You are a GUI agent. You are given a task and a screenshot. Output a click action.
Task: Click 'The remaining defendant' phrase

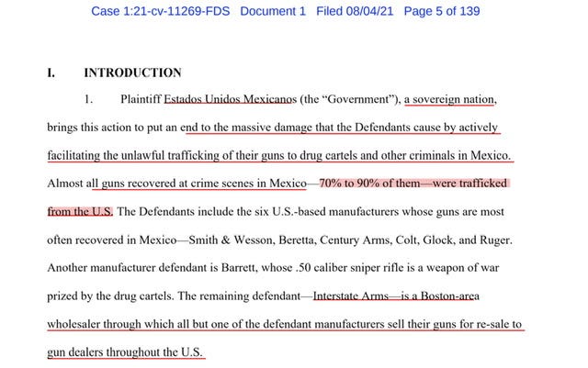pyautogui.click(x=239, y=296)
